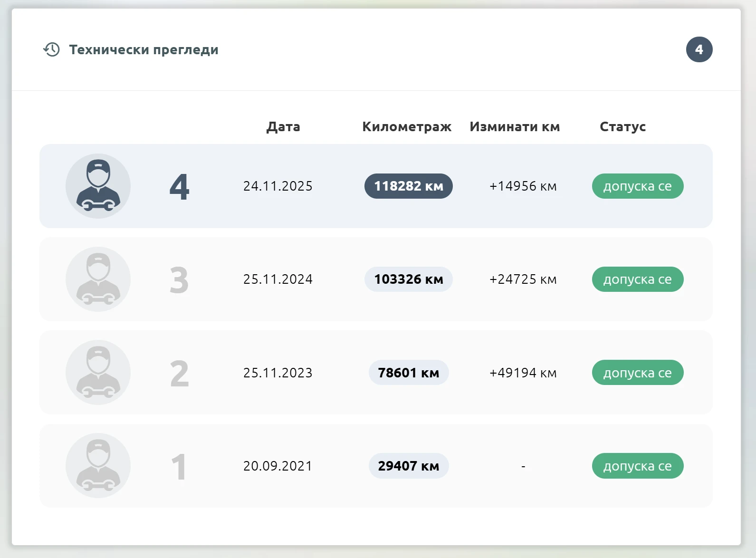Click the date 25.11.2023
756x558 pixels.
coord(278,373)
